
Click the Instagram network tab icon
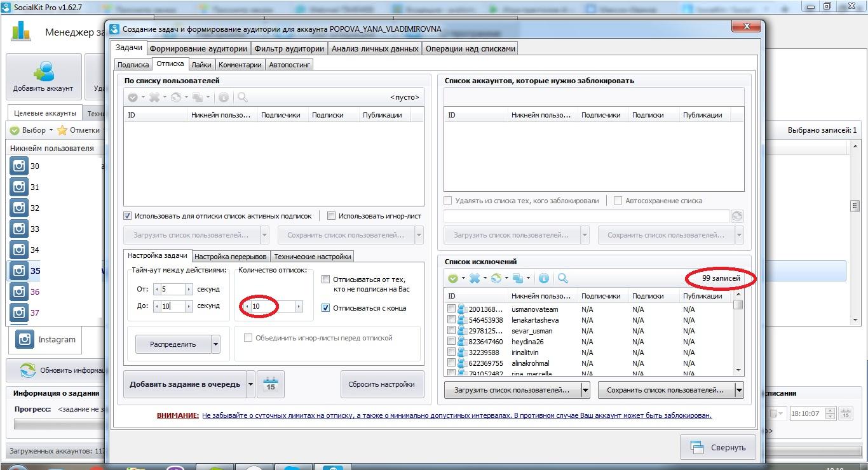[x=25, y=339]
